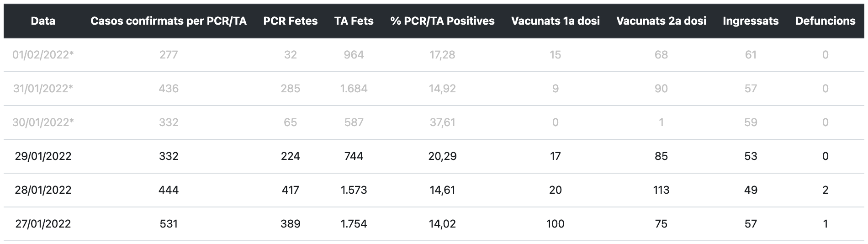
Task: Click the Defuncions column header
Action: point(825,21)
